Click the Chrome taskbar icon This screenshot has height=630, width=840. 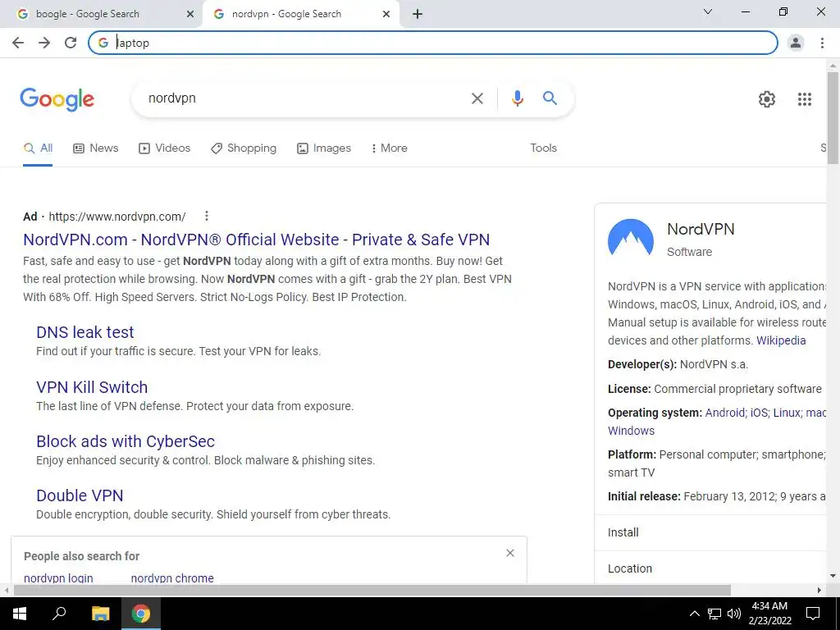coord(141,614)
